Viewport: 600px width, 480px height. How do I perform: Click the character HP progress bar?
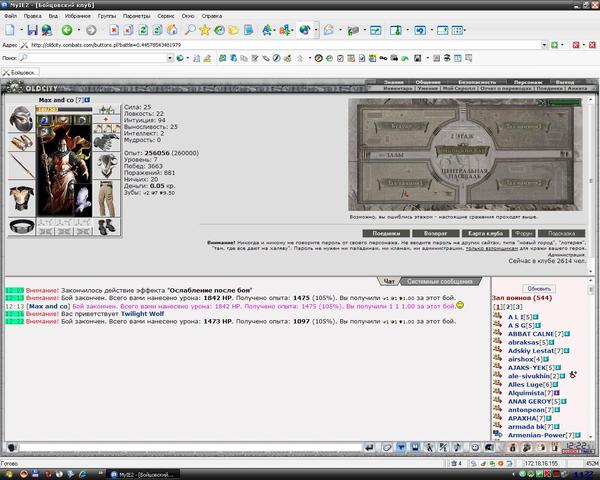pyautogui.click(x=64, y=109)
